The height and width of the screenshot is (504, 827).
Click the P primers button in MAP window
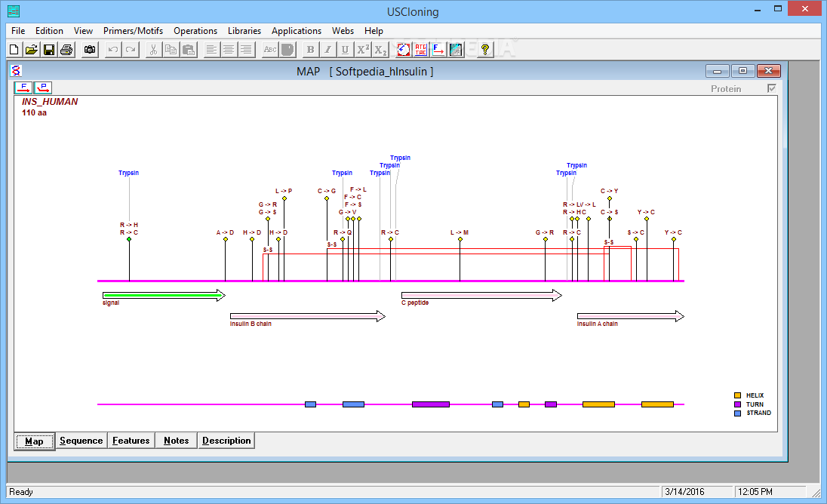tap(43, 88)
